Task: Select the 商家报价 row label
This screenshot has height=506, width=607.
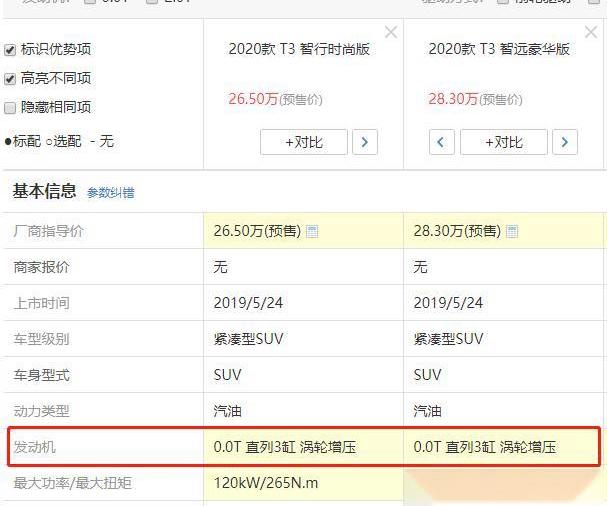Action: tap(41, 267)
